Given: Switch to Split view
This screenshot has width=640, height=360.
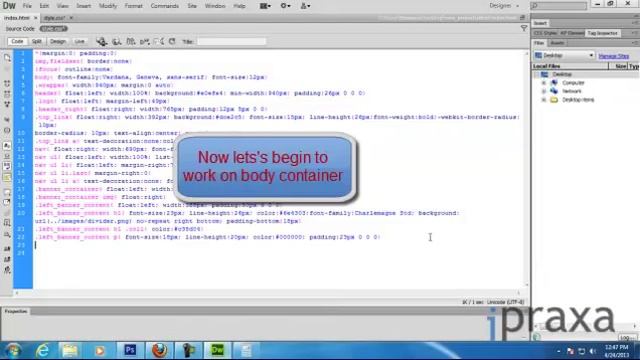Looking at the screenshot, I should 37,41.
